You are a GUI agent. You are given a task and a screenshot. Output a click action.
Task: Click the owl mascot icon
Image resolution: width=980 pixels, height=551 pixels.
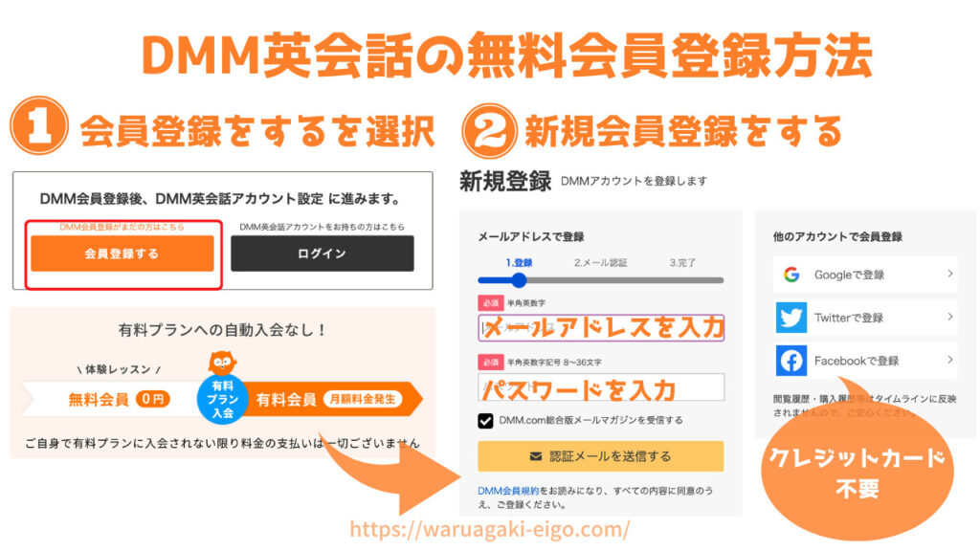[x=222, y=364]
